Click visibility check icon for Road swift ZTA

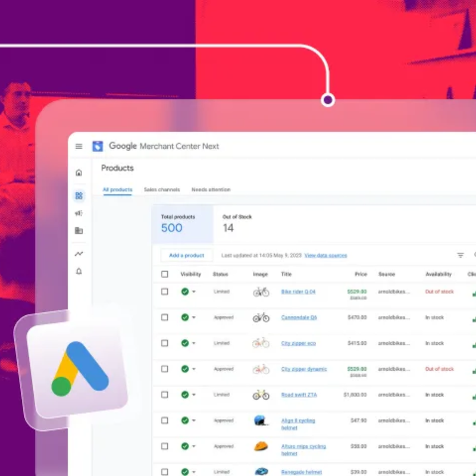point(185,395)
